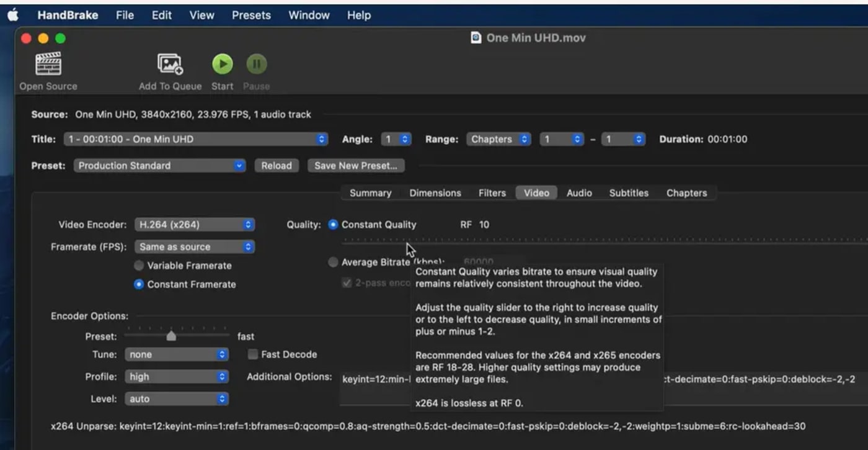Screen dimensions: 868x450
Task: Click the encoder Preset speed slider
Action: point(172,336)
